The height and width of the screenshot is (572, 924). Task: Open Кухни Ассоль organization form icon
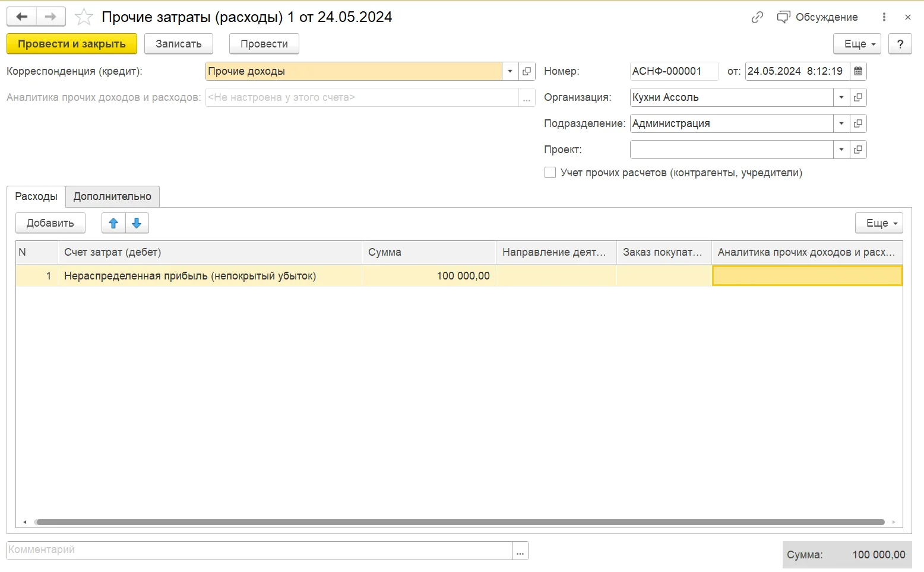(858, 97)
